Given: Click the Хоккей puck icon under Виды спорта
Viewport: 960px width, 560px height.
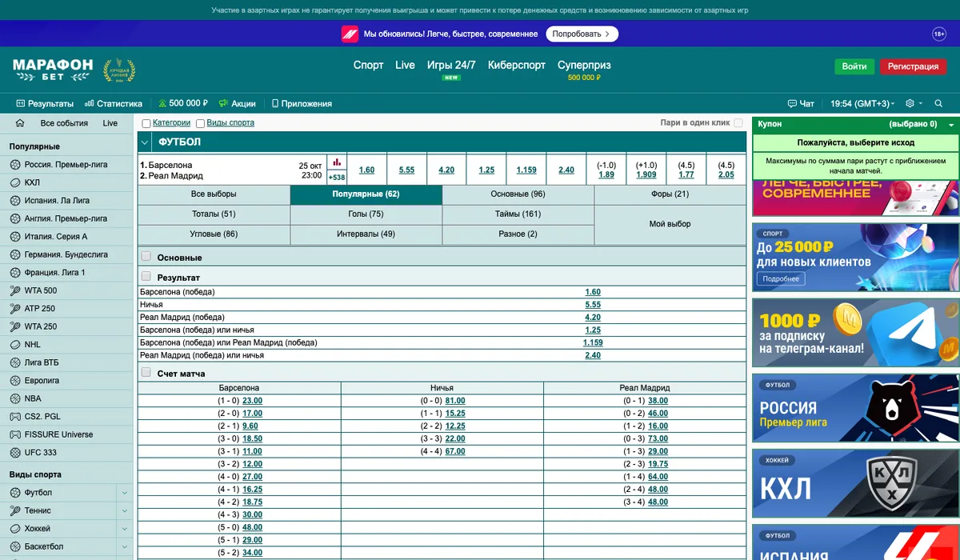Looking at the screenshot, I should pos(15,529).
